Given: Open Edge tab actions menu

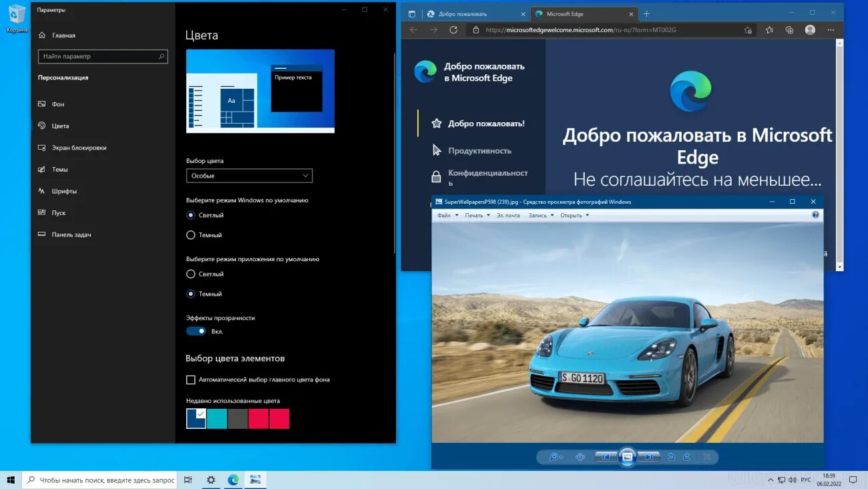Looking at the screenshot, I should coord(412,13).
